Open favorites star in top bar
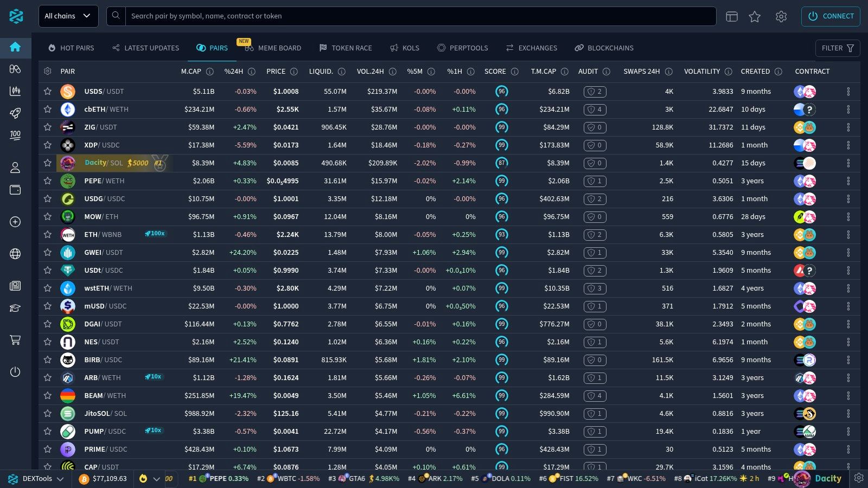The width and height of the screenshot is (868, 488). (755, 16)
